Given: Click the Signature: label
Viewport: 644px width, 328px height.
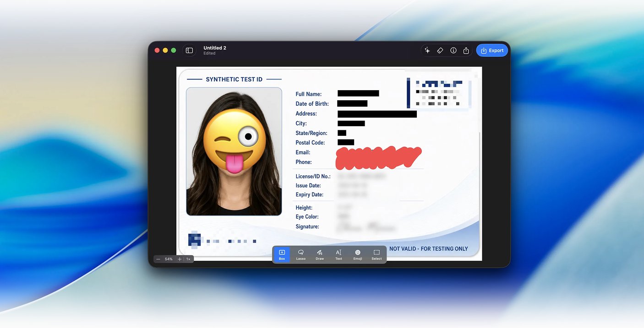Looking at the screenshot, I should point(307,227).
